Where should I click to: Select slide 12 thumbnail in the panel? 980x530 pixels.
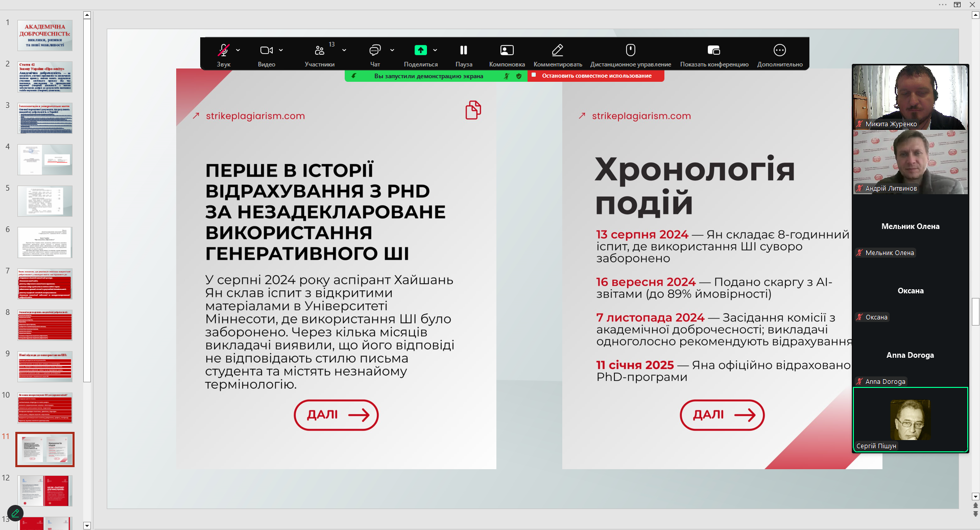tap(45, 491)
